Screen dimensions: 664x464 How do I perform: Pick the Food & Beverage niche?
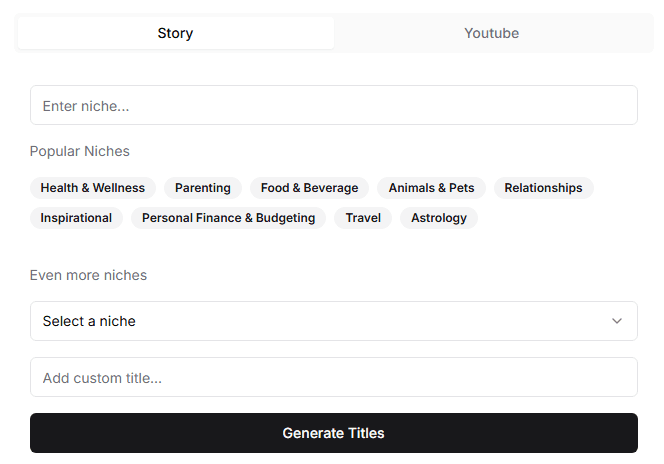[x=310, y=188]
